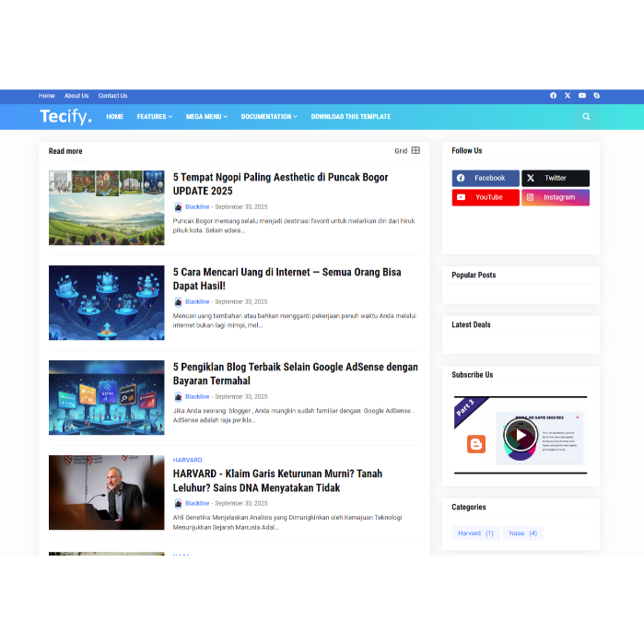The width and height of the screenshot is (644, 644).
Task: Click the Read more heading
Action: coord(65,151)
